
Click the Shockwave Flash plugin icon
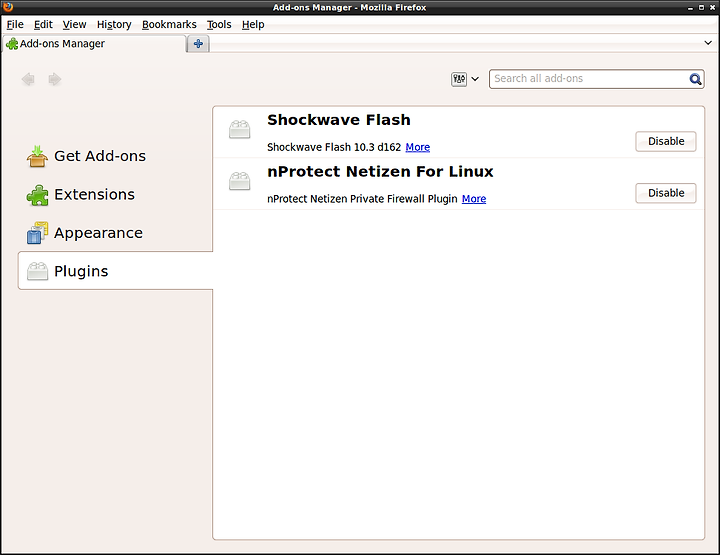(x=240, y=129)
